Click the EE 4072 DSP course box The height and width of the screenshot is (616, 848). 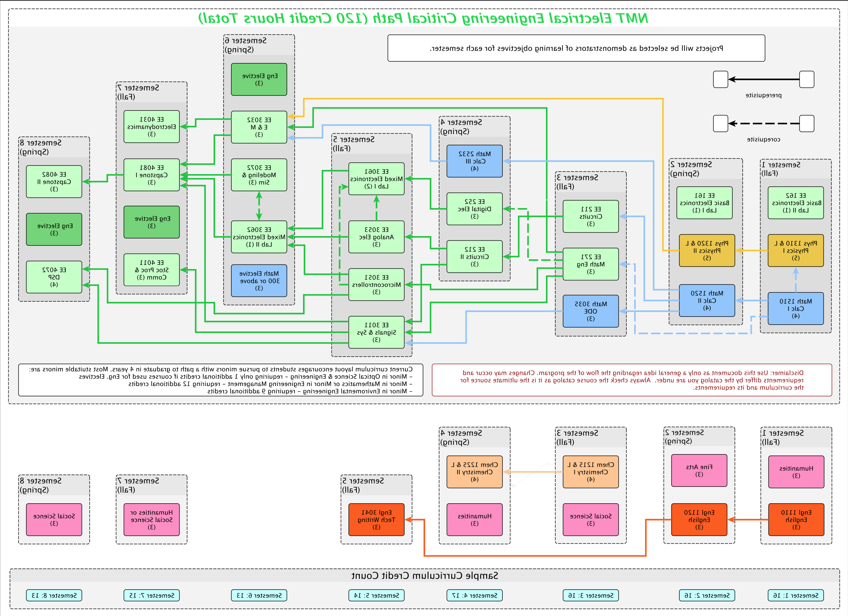[54, 277]
